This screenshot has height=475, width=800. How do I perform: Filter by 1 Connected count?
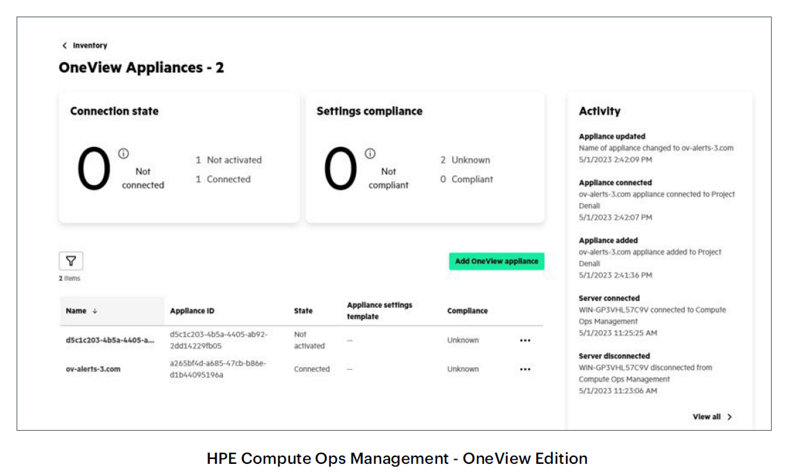(x=223, y=179)
